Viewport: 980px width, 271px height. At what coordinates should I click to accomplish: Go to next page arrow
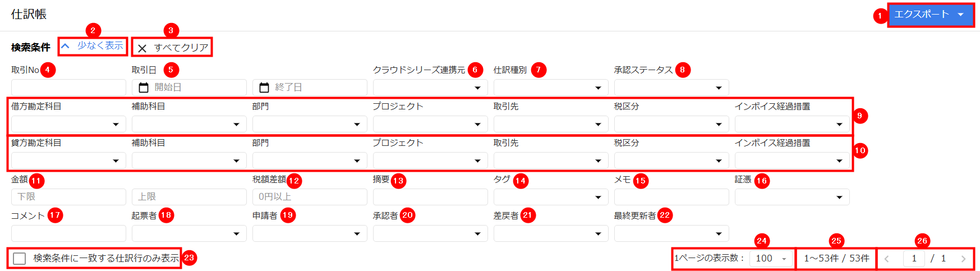tap(963, 259)
